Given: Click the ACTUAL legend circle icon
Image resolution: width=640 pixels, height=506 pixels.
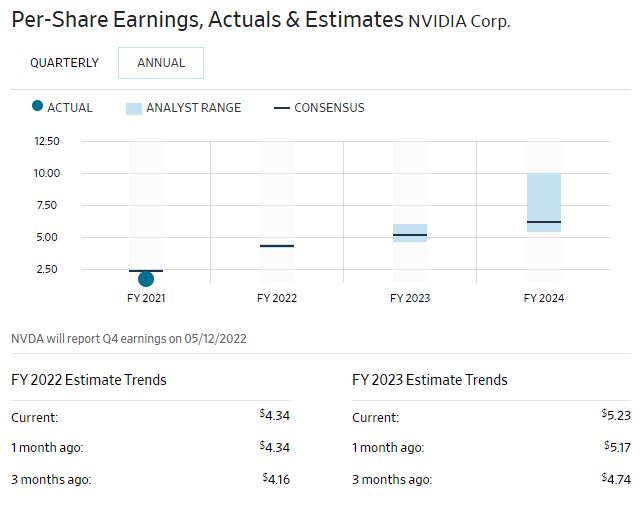Looking at the screenshot, I should [x=37, y=106].
